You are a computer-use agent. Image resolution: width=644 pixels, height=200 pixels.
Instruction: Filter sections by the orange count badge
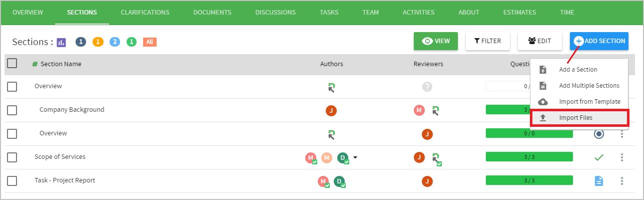point(98,42)
